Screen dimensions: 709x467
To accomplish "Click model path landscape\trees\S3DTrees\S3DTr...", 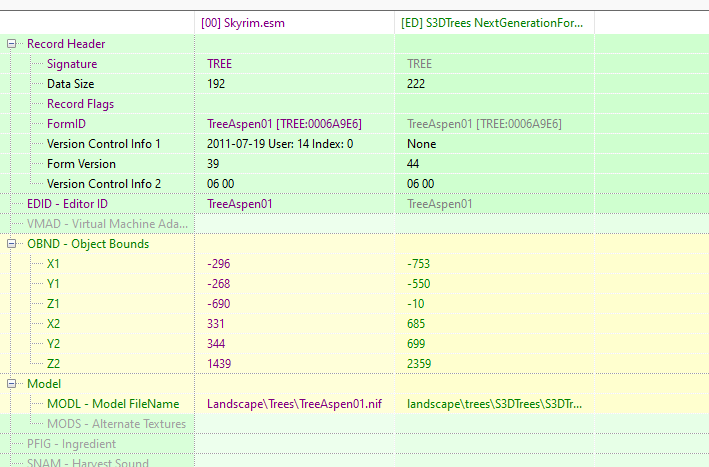I will point(494,404).
